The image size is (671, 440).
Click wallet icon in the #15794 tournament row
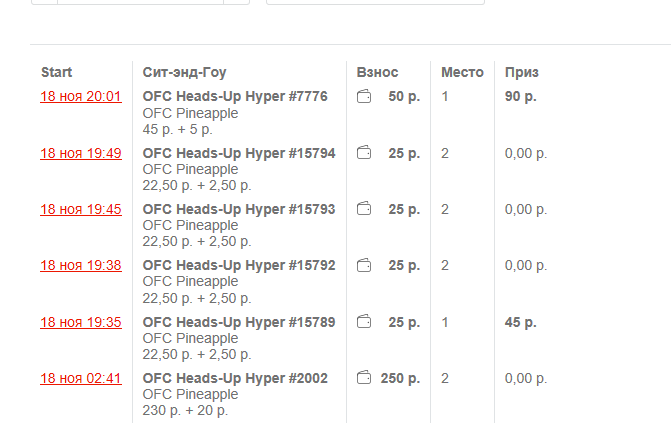(365, 153)
